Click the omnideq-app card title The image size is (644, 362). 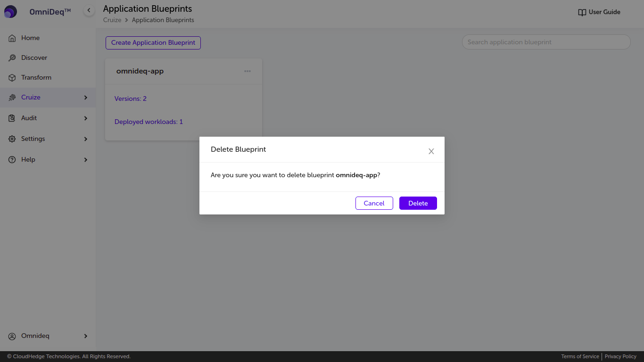click(140, 71)
